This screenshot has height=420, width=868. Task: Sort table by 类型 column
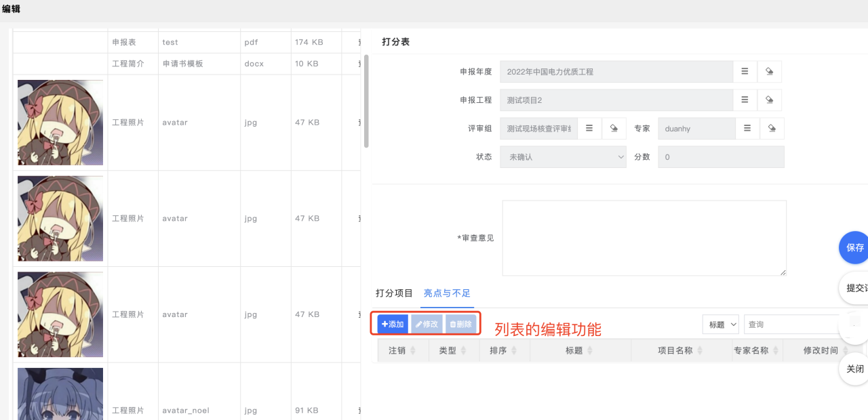coord(454,350)
